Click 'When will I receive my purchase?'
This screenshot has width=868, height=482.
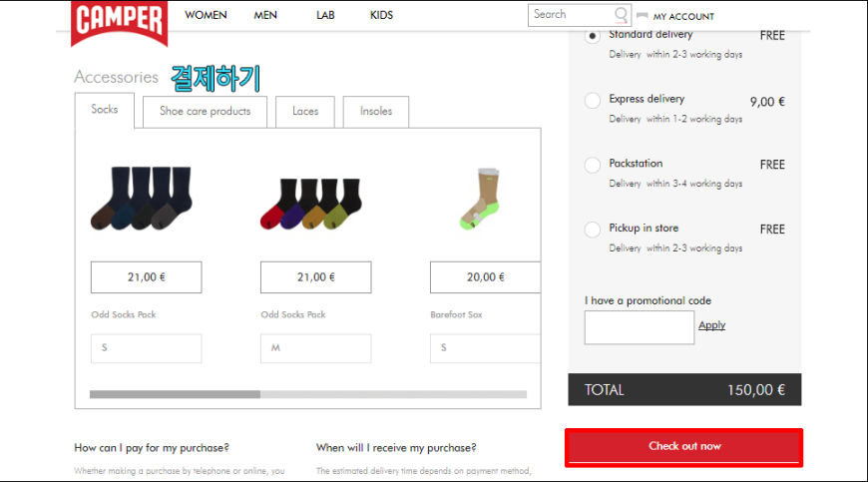(x=396, y=448)
